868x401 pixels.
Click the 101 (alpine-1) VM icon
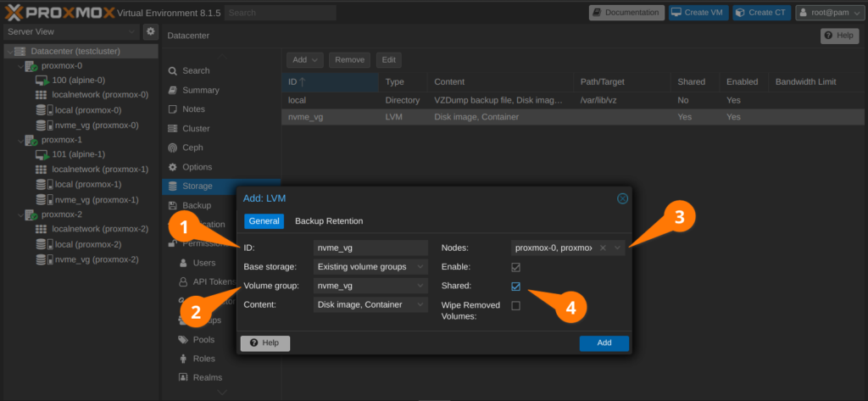pos(42,154)
